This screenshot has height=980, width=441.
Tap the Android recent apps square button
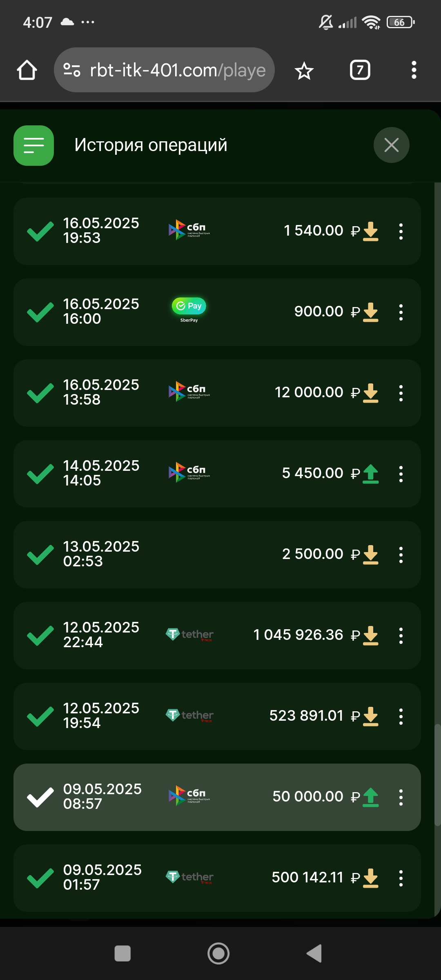coord(122,953)
